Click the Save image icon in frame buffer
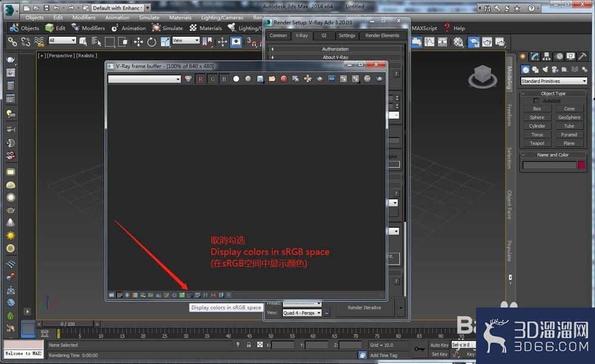 click(260, 79)
